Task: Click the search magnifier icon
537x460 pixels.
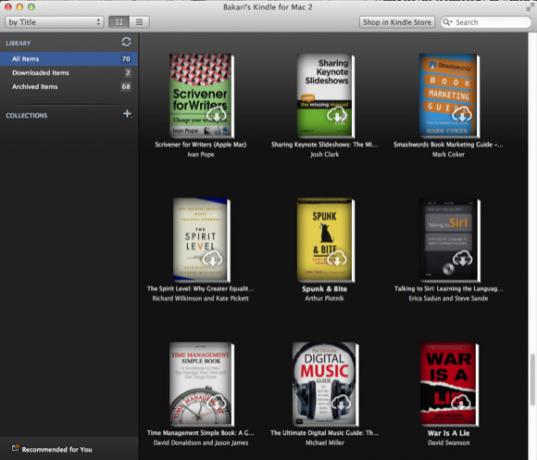Action: [447, 22]
